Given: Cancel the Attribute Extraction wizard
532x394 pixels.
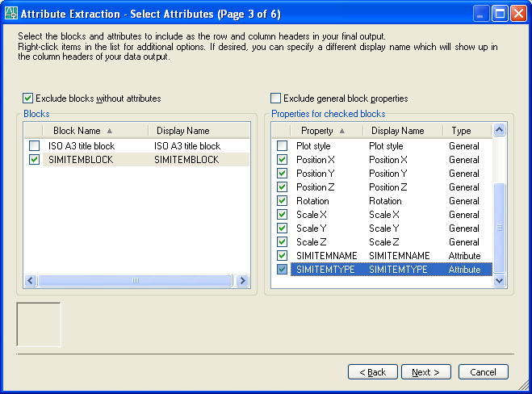Looking at the screenshot, I should (483, 372).
